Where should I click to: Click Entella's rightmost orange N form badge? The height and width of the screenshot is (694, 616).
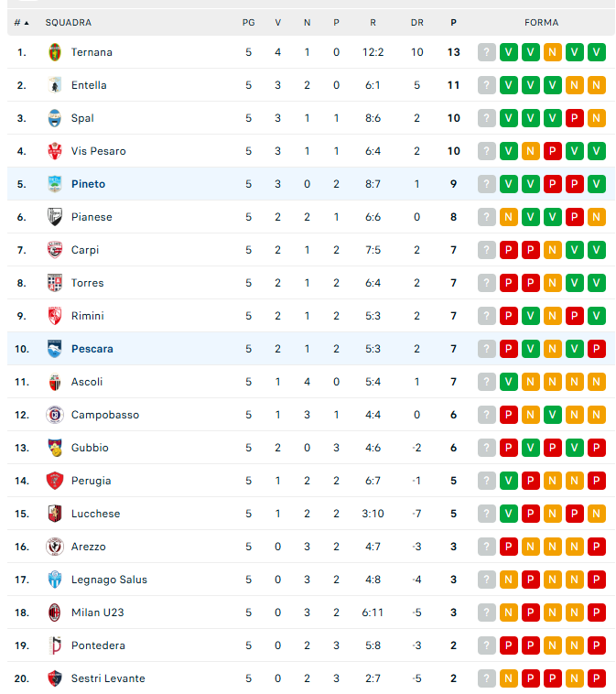pos(597,85)
